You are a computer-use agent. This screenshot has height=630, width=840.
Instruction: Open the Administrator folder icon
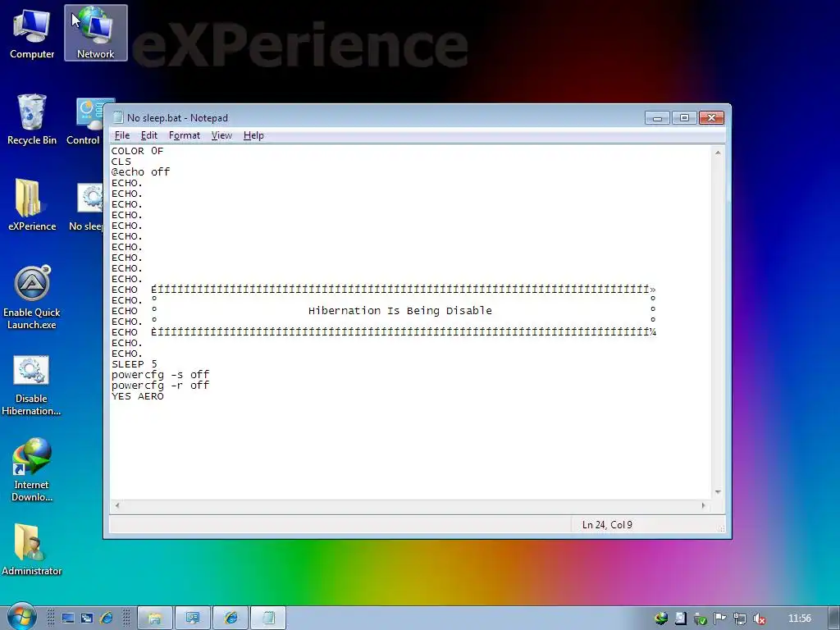click(32, 550)
